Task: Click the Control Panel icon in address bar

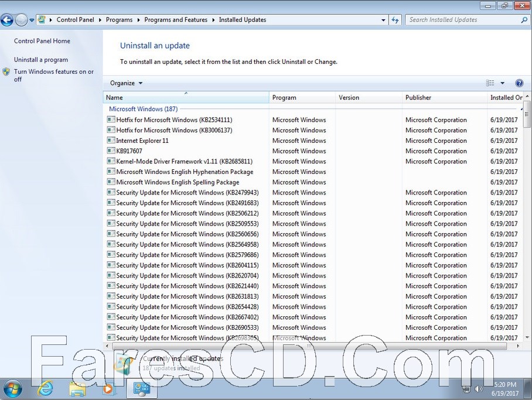Action: (42, 20)
